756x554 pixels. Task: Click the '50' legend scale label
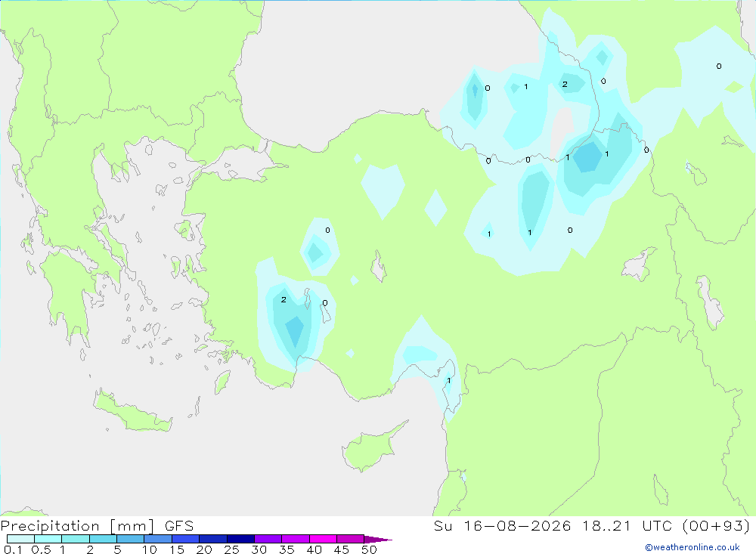(369, 549)
